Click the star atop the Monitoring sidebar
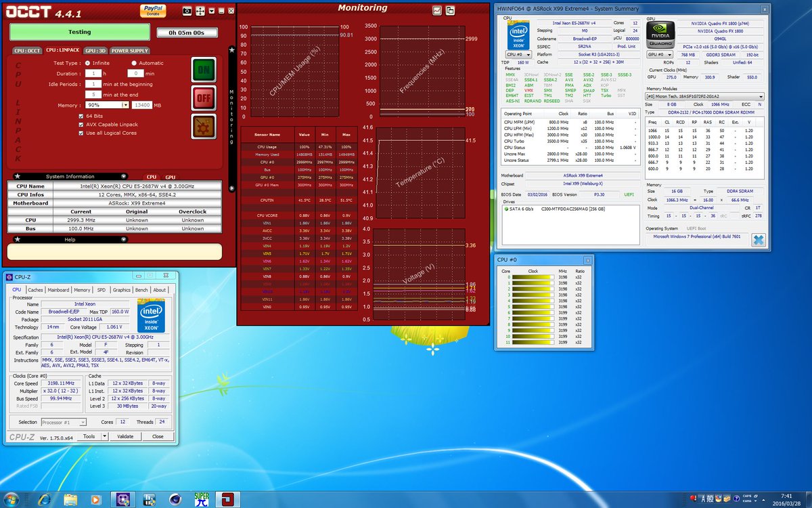 tap(232, 49)
